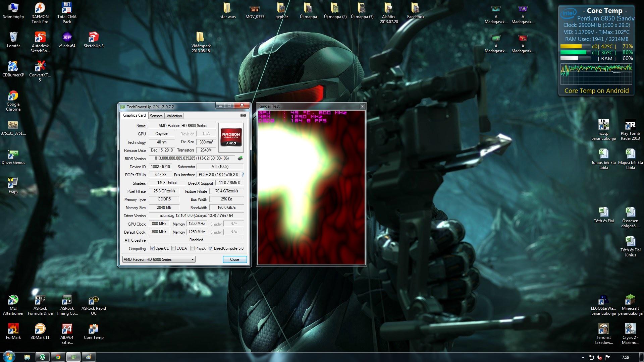Image resolution: width=644 pixels, height=362 pixels.
Task: Click the BIOS save chip icon
Action: pyautogui.click(x=240, y=158)
